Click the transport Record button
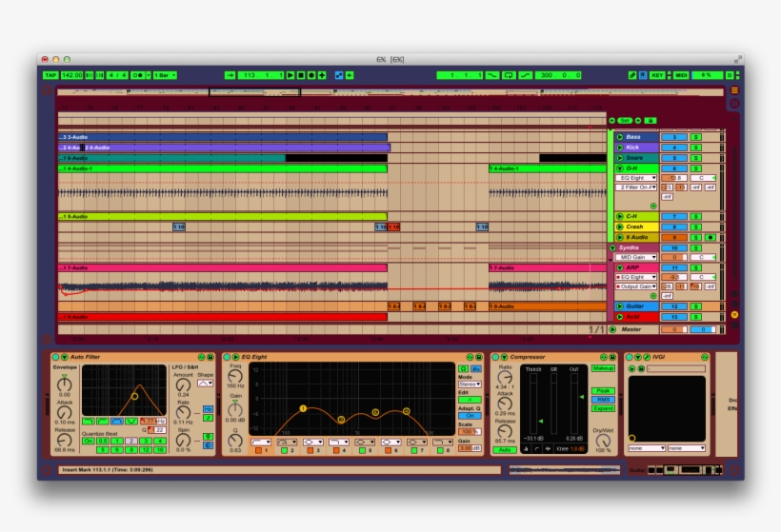Screen dimensions: 781x532 pos(311,75)
